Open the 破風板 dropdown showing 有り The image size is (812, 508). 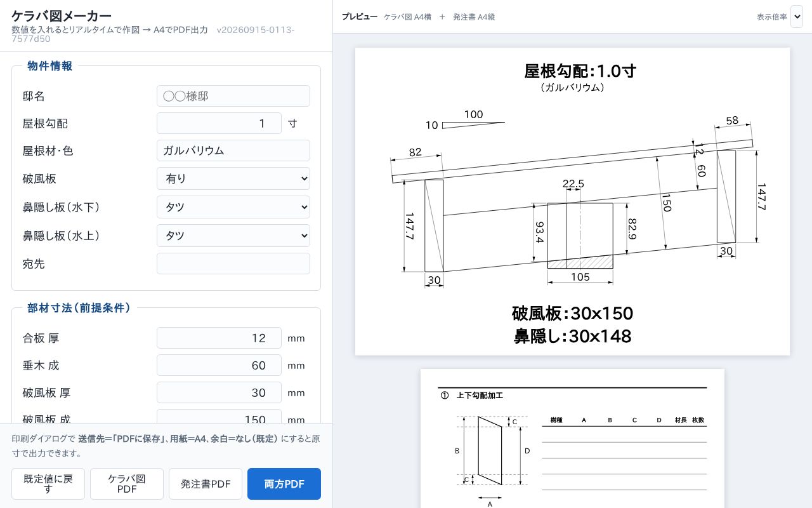coord(233,178)
